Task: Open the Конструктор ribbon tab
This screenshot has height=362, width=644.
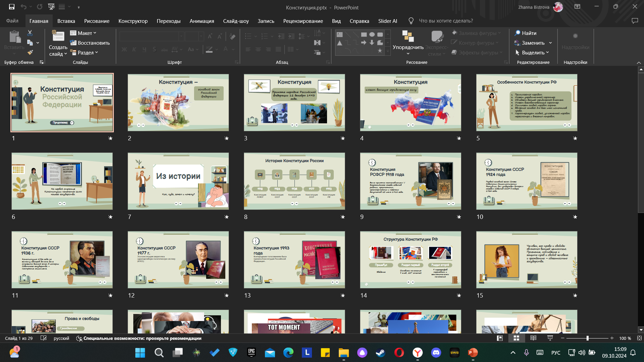Action: pyautogui.click(x=133, y=21)
